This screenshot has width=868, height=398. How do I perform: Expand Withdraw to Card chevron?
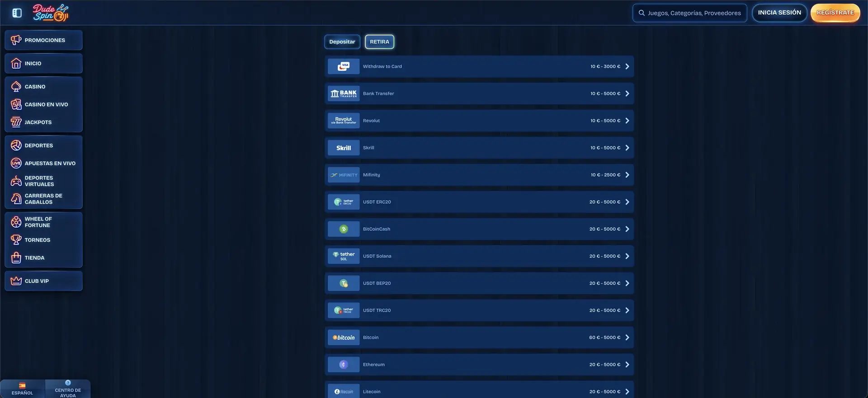tap(627, 66)
